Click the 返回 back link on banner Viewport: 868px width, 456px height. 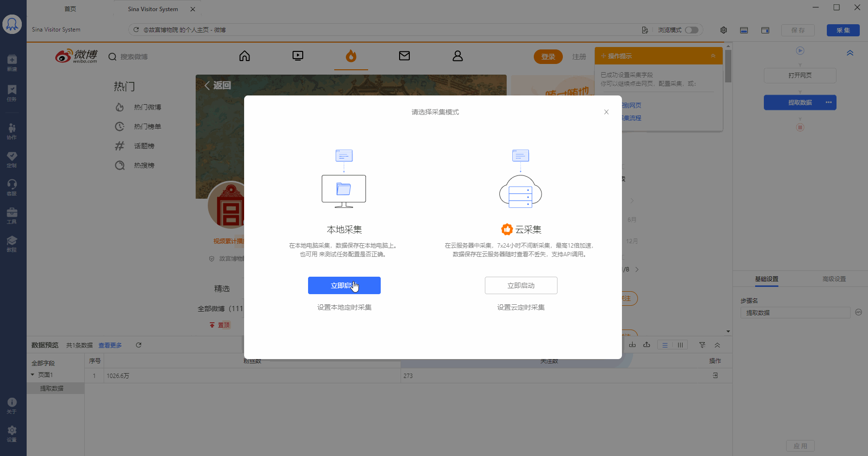[217, 85]
